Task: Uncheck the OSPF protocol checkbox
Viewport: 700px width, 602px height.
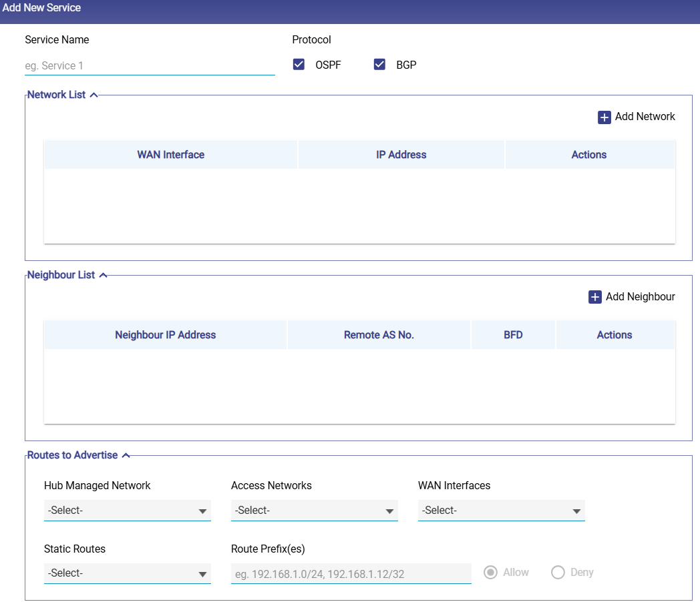Action: pos(299,65)
